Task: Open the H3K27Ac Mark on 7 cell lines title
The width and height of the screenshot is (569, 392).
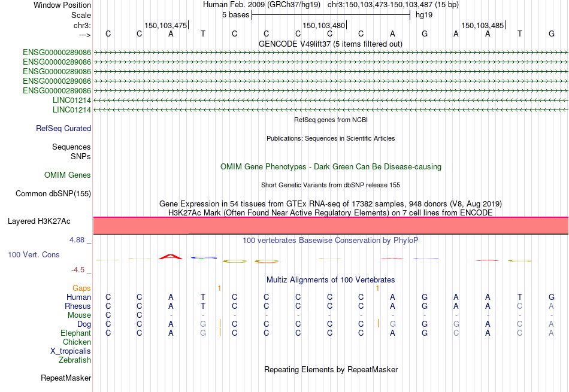Action: click(331, 213)
